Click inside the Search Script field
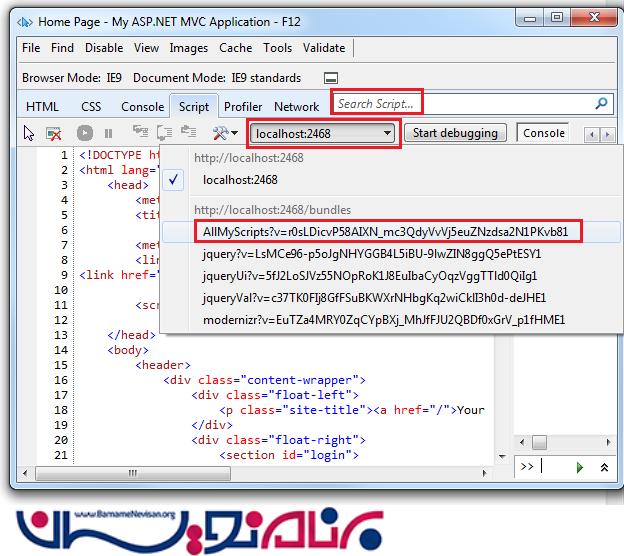 (x=460, y=103)
